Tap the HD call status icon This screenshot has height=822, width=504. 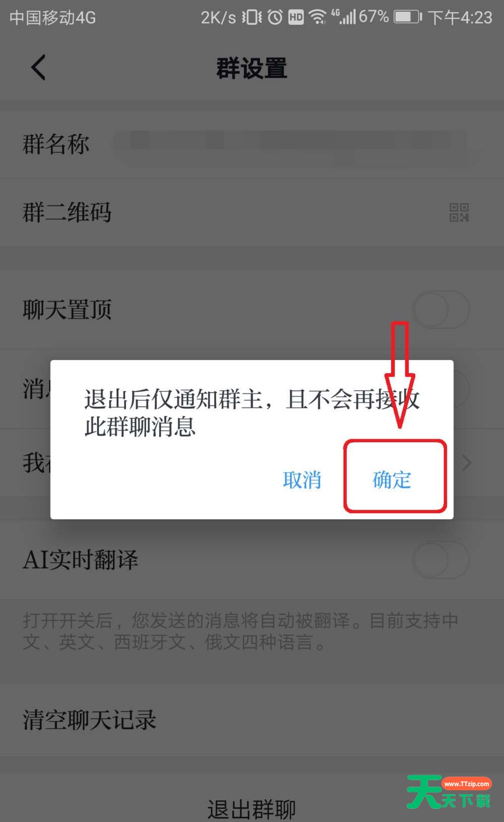(x=296, y=18)
